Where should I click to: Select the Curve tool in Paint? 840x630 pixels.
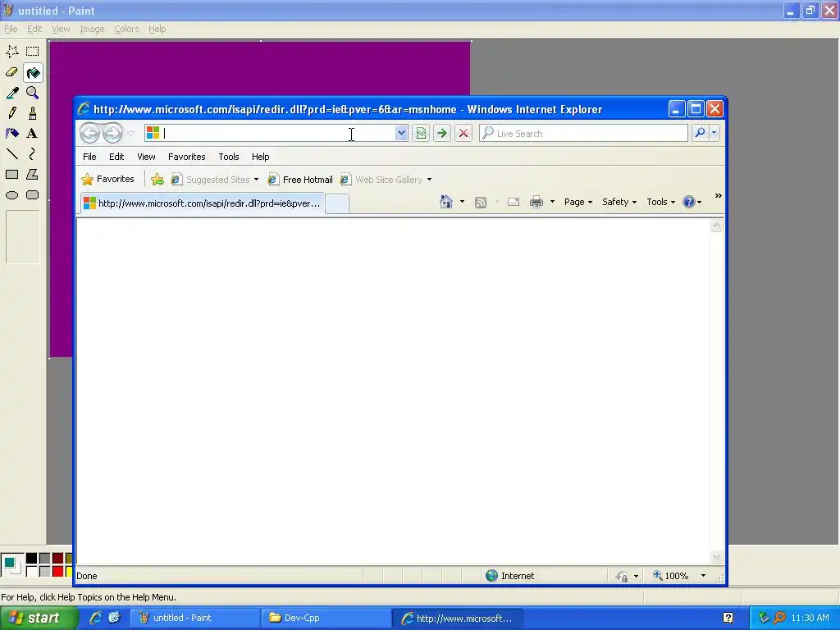coord(33,154)
